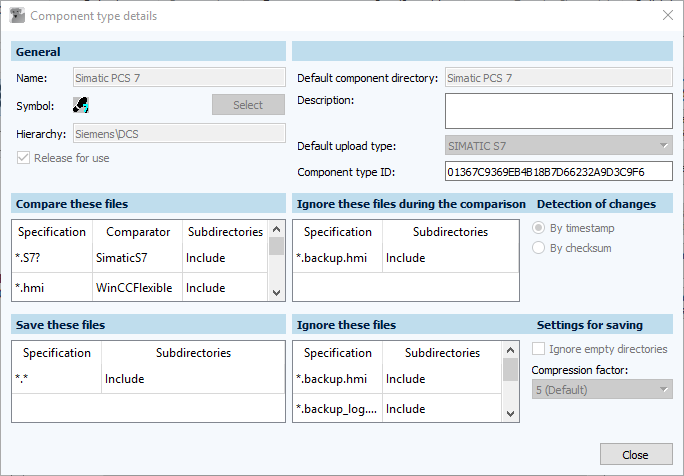Select the *.hmi specification cell
684x476 pixels.
52,288
